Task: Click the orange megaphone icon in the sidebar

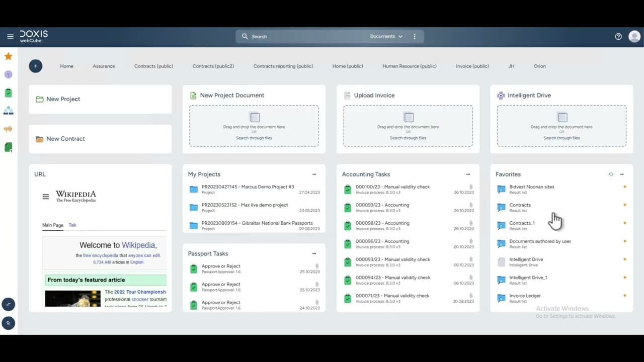Action: click(x=8, y=129)
